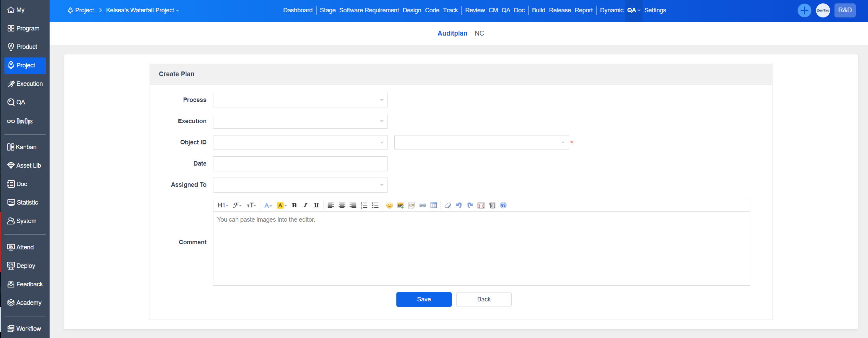Expand the Assigned To dropdown
This screenshot has height=338, width=868.
[x=300, y=185]
